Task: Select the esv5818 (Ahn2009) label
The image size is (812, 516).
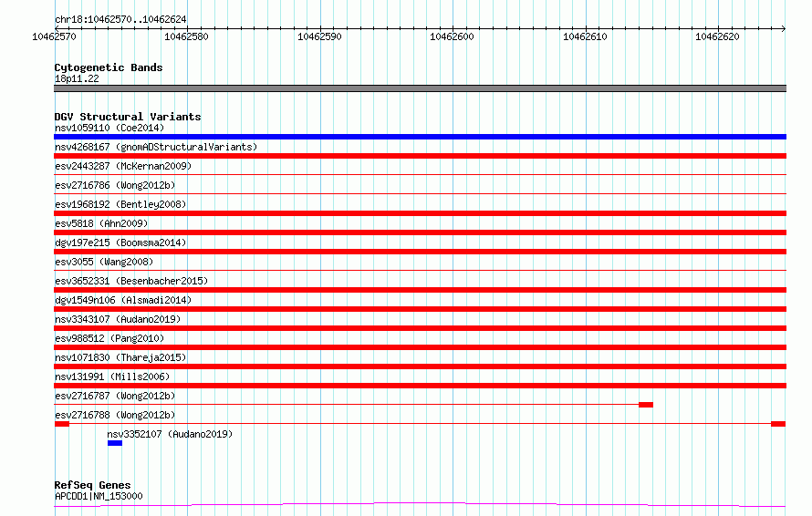Action: [x=101, y=223]
